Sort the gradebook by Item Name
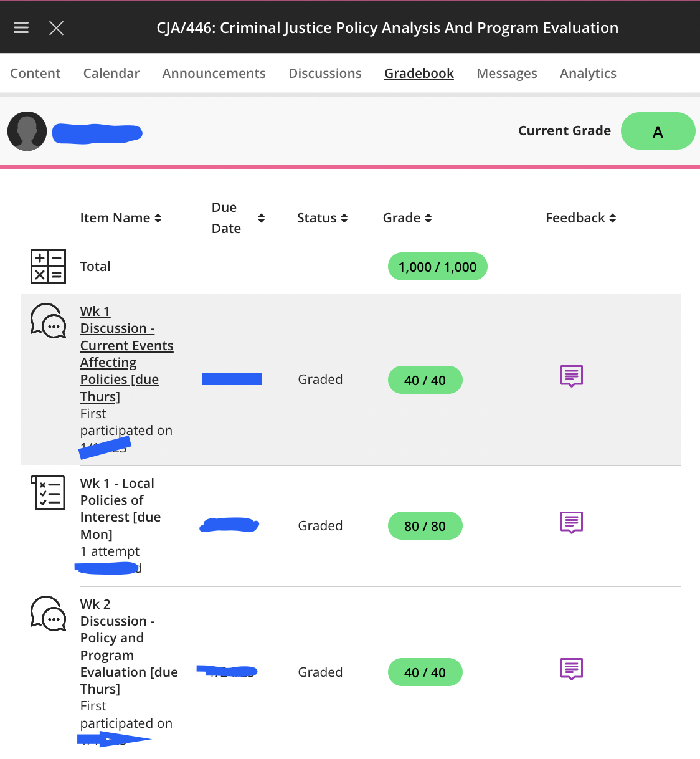The height and width of the screenshot is (759, 700). [x=121, y=218]
